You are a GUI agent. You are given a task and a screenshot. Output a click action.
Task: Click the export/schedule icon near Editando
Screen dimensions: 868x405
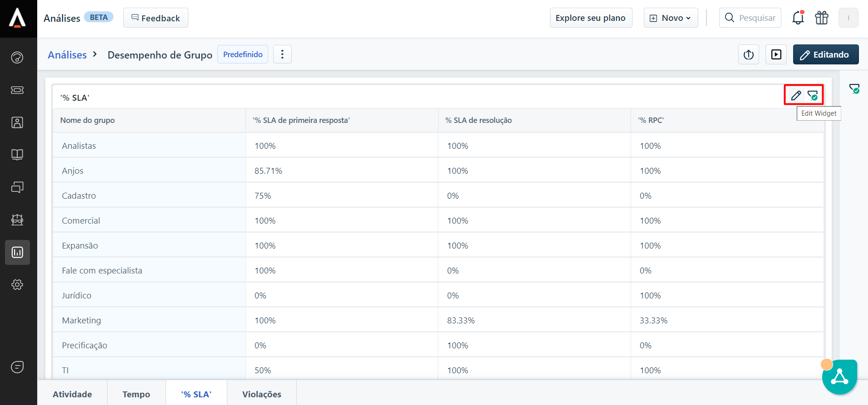click(749, 54)
